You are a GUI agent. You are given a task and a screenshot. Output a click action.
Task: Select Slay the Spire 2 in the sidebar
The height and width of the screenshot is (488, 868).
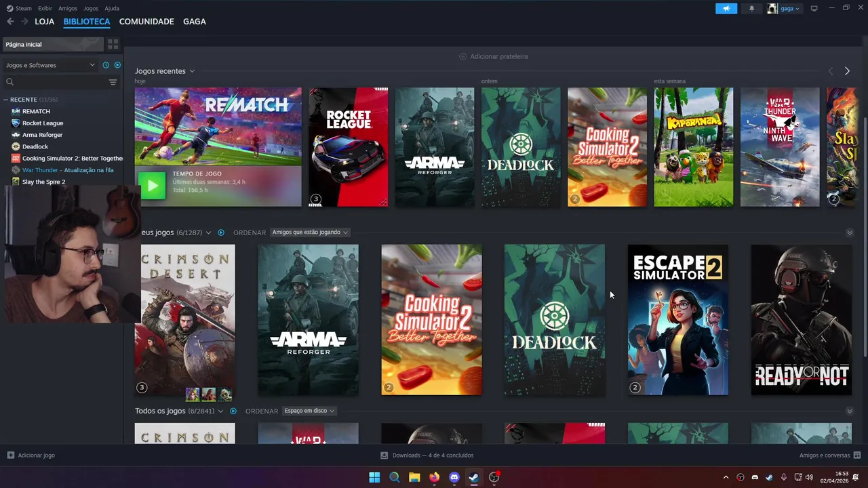[x=43, y=182]
